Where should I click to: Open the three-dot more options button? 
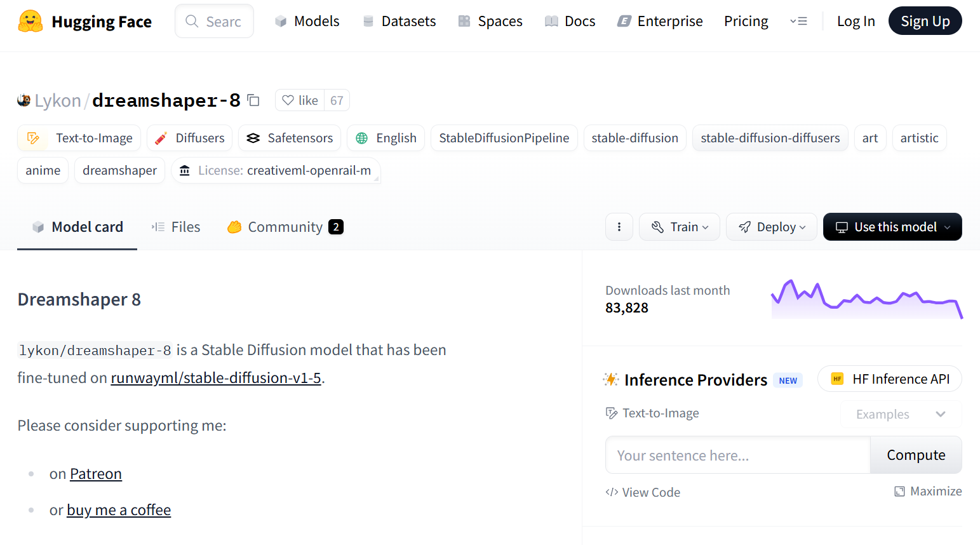(x=619, y=227)
